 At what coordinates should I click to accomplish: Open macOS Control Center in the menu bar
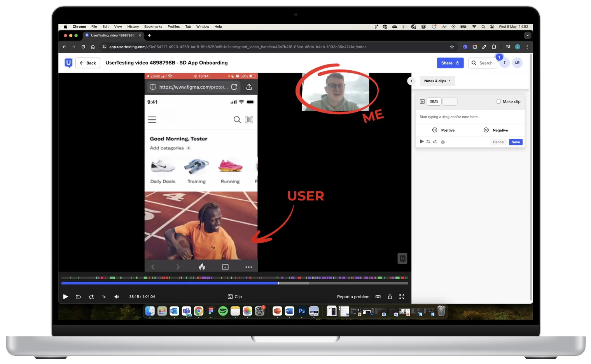(x=492, y=27)
